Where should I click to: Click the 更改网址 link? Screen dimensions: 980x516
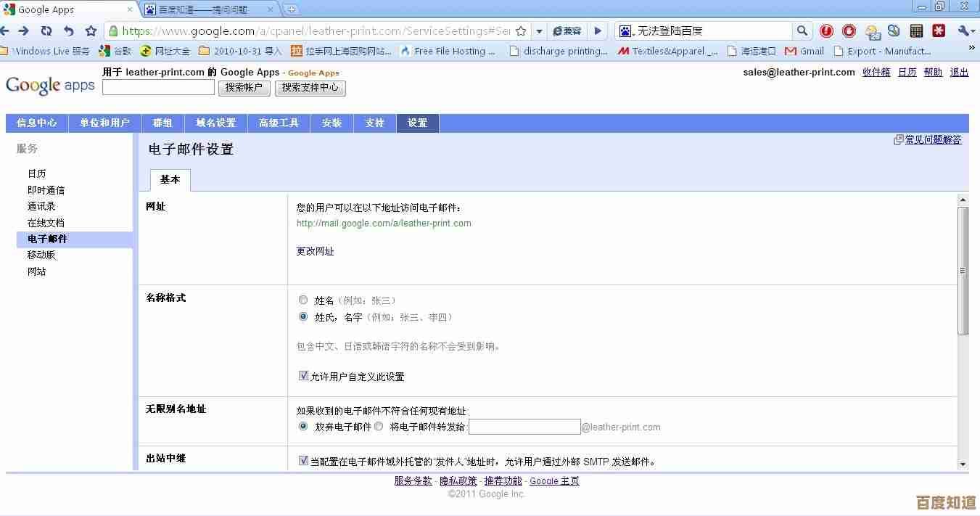315,251
